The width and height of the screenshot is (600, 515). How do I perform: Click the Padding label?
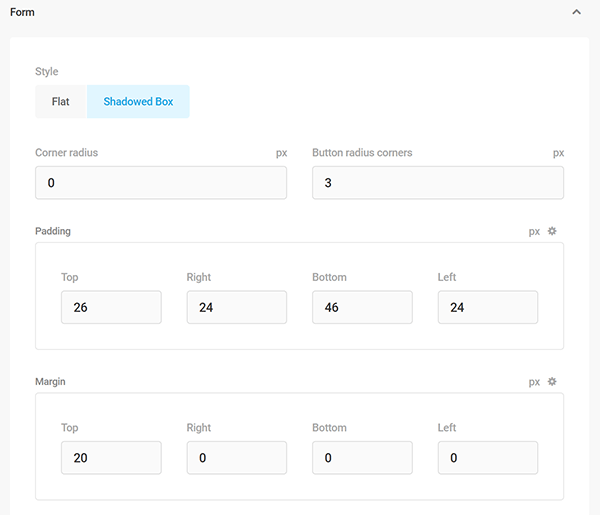coord(53,231)
